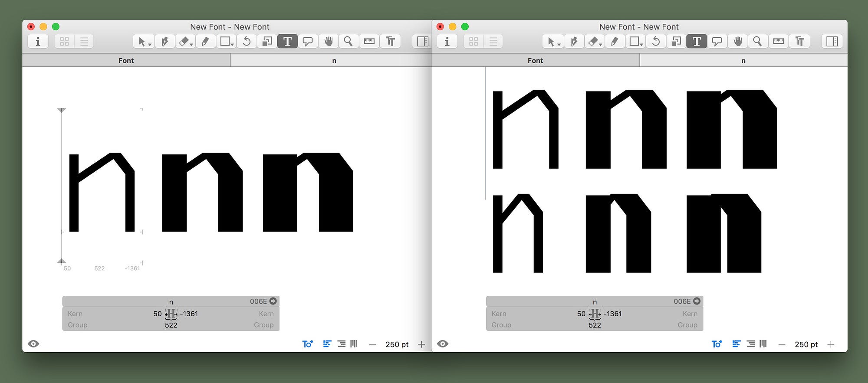Set vertical text direction in right window
This screenshot has height=383, width=868.
[x=763, y=344]
